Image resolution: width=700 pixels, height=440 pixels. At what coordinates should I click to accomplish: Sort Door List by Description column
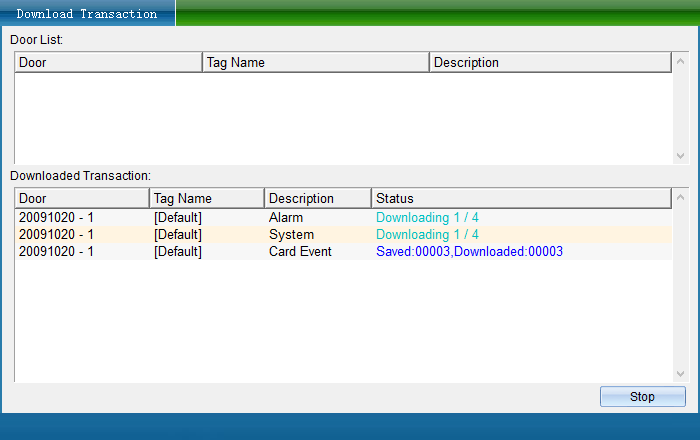tap(549, 63)
